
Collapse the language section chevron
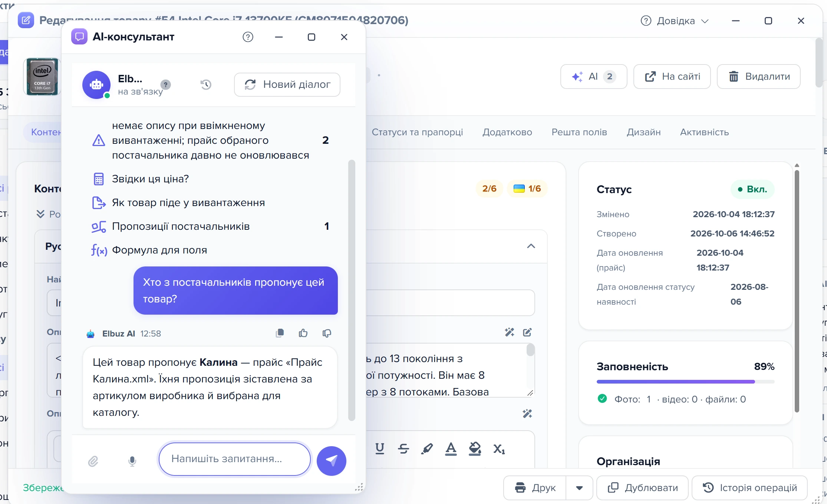click(531, 246)
